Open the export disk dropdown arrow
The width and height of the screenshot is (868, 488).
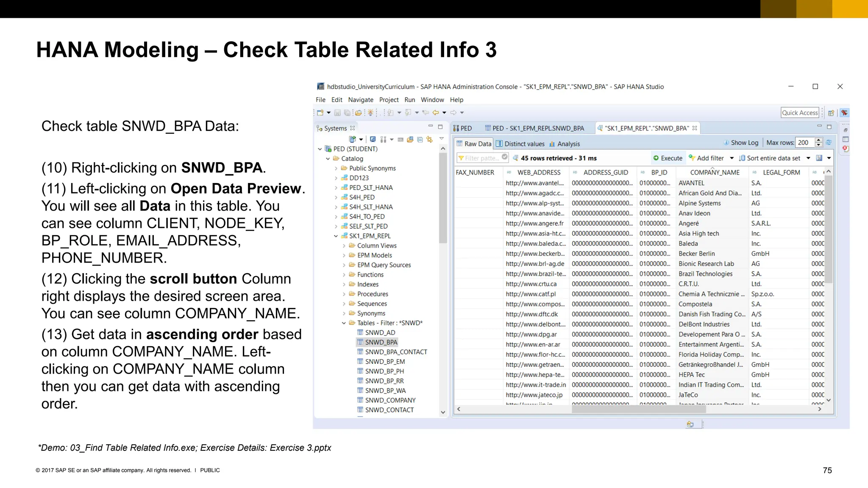(829, 158)
